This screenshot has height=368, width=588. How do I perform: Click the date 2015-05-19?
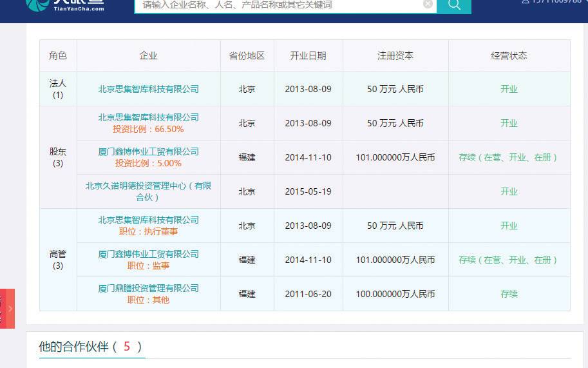coord(308,191)
